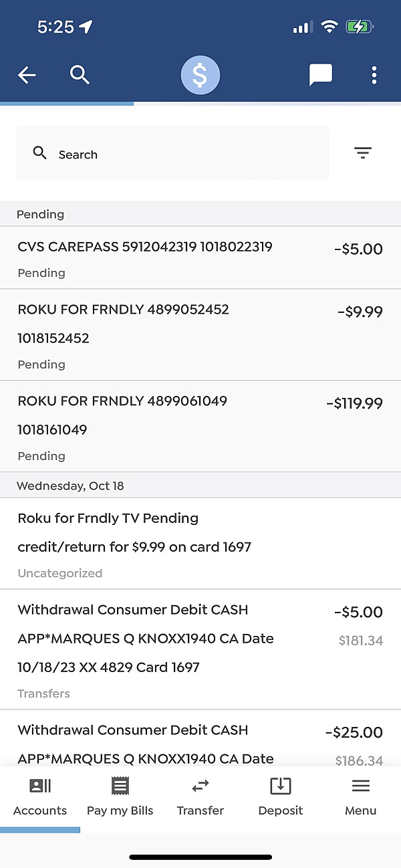
Task: Open the -$5.00 CASH APP withdrawal
Action: tap(200, 649)
